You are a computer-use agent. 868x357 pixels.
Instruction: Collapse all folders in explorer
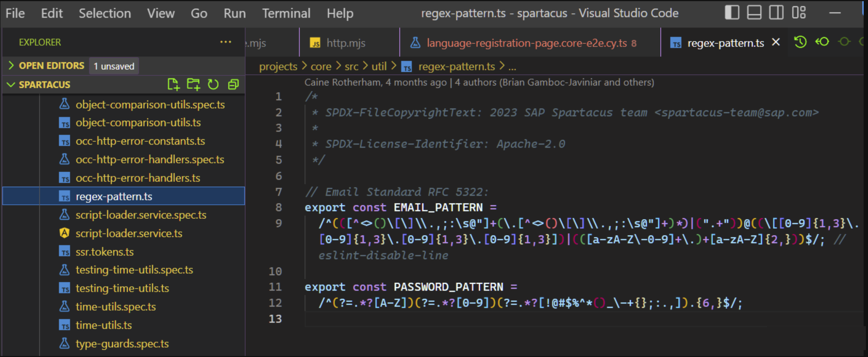233,84
